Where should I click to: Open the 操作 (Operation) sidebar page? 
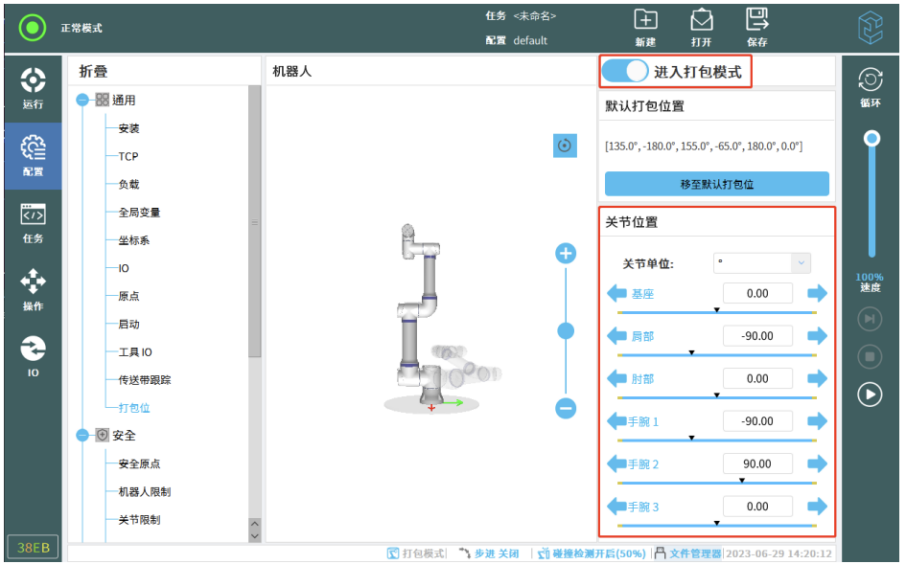pos(33,288)
